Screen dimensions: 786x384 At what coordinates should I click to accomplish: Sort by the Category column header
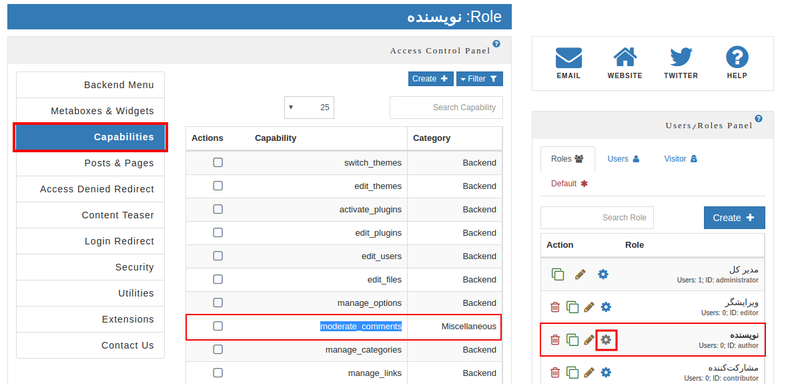(432, 138)
